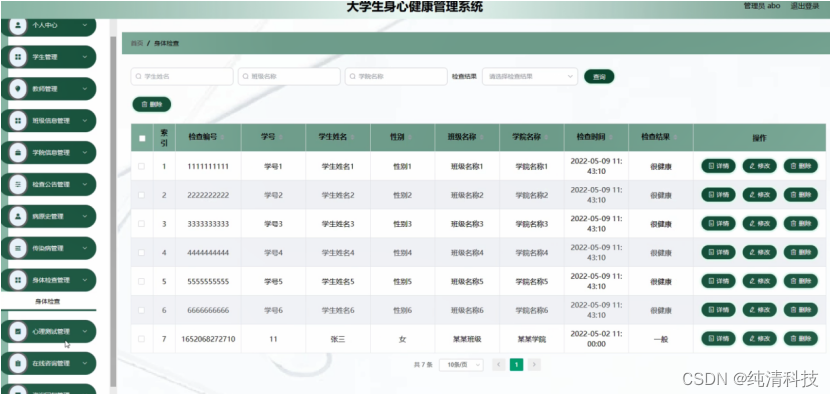
Task: Sort by 检查时间 column arrows
Action: tap(611, 137)
